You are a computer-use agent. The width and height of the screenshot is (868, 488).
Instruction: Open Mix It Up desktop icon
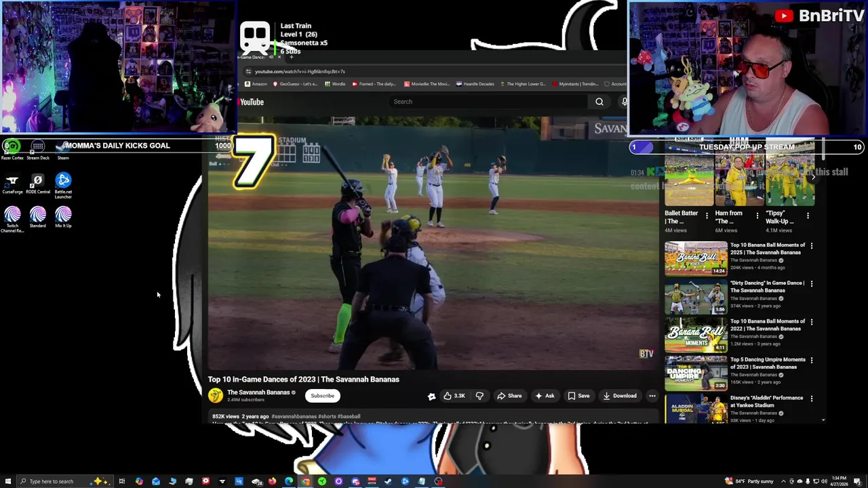(x=63, y=218)
